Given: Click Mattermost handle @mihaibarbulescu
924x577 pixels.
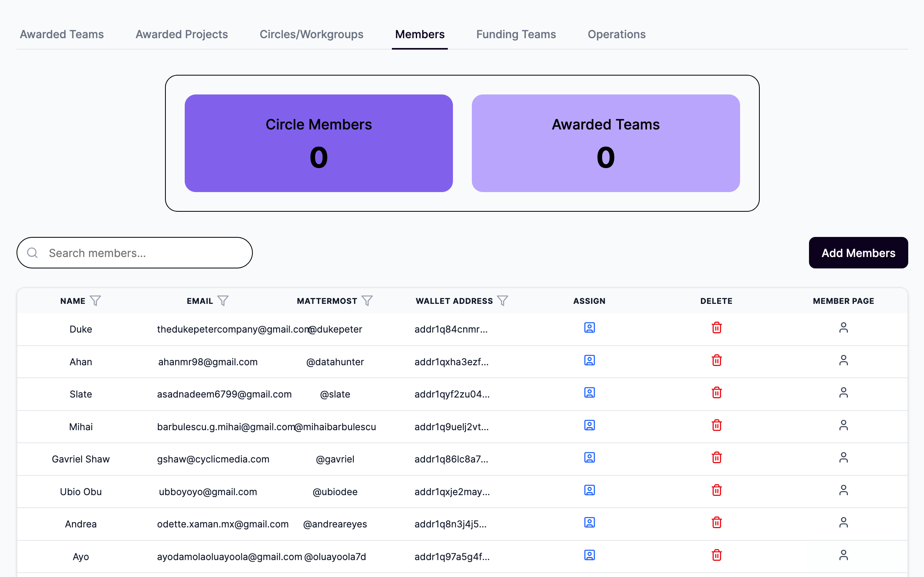Looking at the screenshot, I should tap(335, 427).
